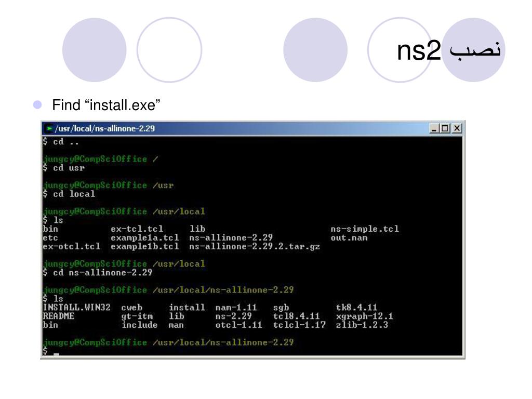Click example1a.tcl in the listing
Image resolution: width=532 pixels, height=399 pixels.
click(144, 238)
